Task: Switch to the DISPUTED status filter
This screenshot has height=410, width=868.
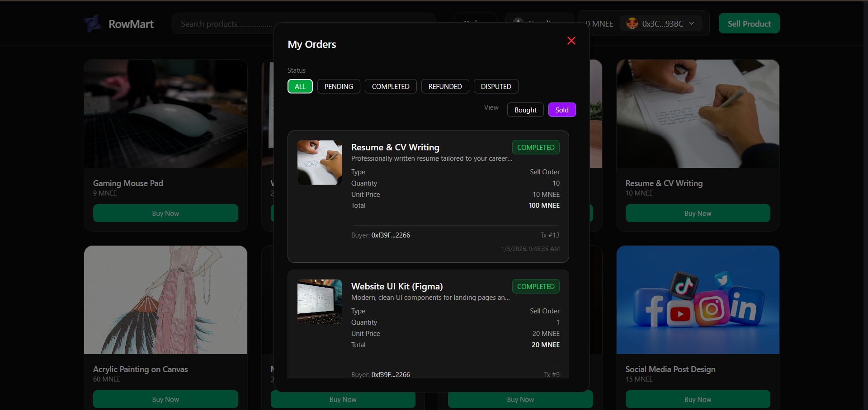Action: point(496,86)
